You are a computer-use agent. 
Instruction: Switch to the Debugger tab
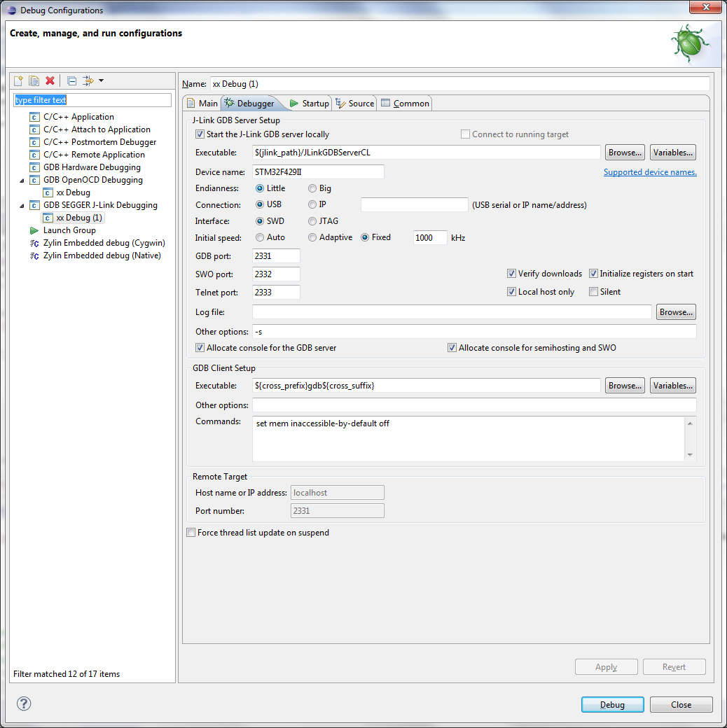250,104
